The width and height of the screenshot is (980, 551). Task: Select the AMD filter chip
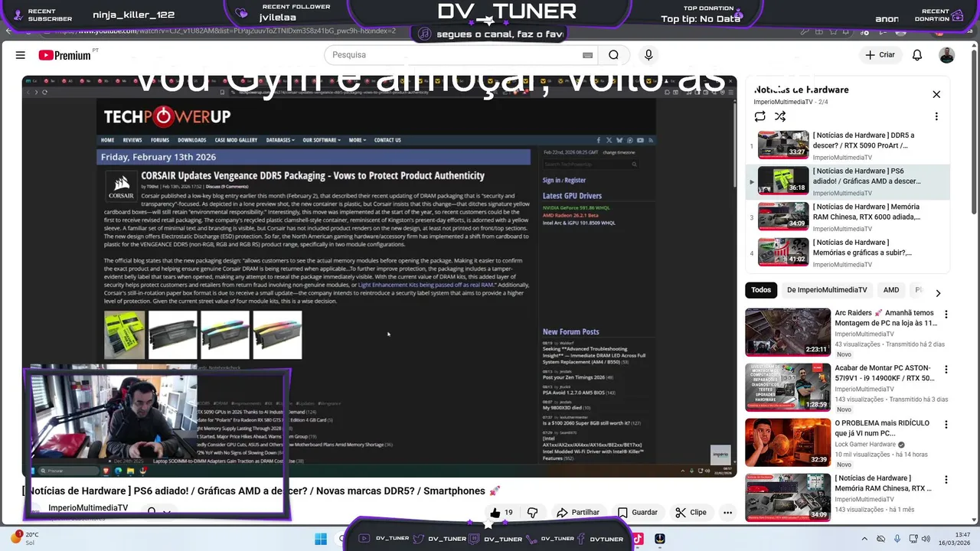(x=891, y=290)
